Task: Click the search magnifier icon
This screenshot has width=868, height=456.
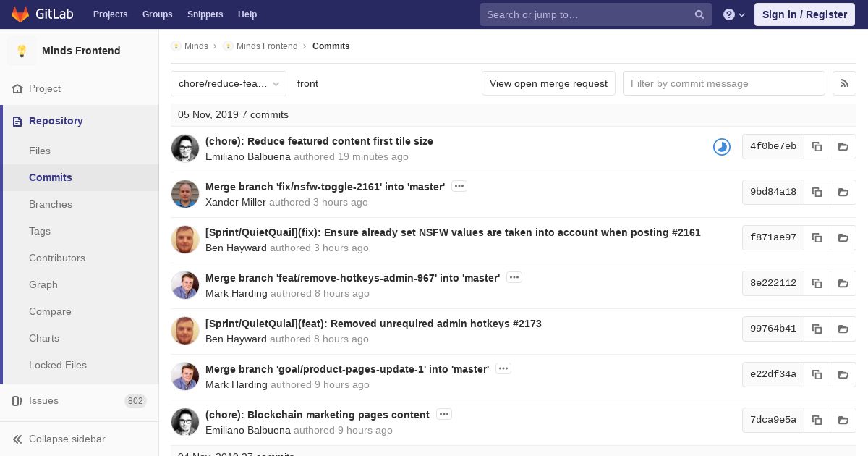Action: 699,14
